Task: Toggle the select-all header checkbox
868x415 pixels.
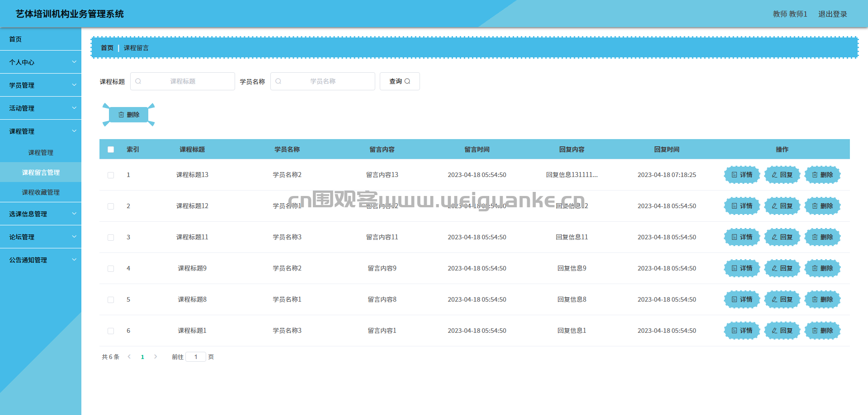Action: tap(111, 149)
